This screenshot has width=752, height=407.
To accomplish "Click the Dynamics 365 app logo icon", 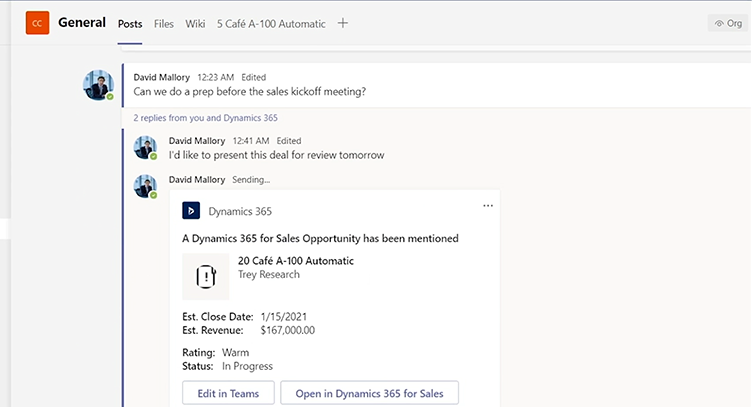I will pyautogui.click(x=191, y=210).
